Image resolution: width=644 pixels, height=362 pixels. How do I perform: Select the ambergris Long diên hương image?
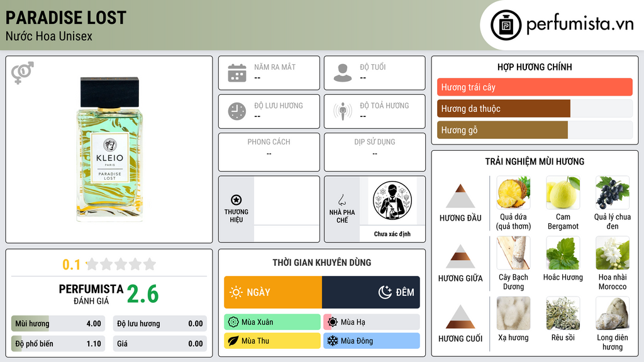pyautogui.click(x=613, y=313)
